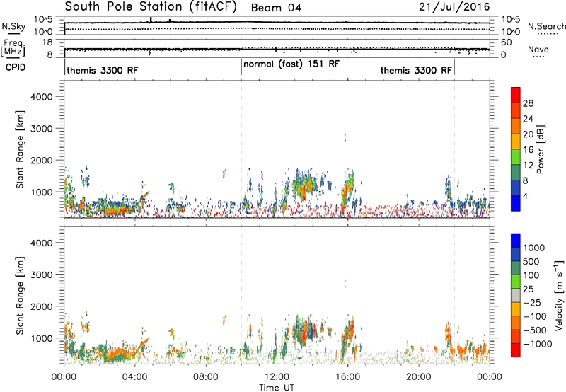Select the Beam 04 label
Image resolution: width=566 pixels, height=392 pixels.
click(x=276, y=8)
